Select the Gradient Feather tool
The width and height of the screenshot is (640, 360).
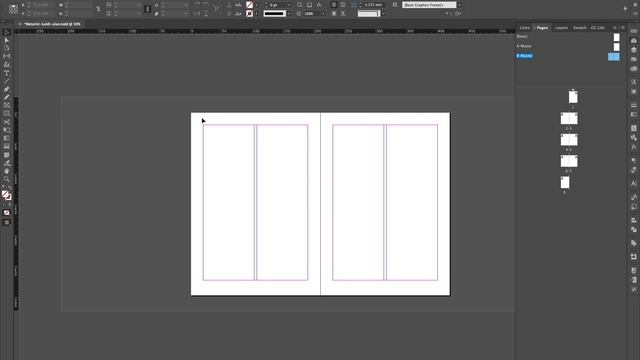pos(7,147)
